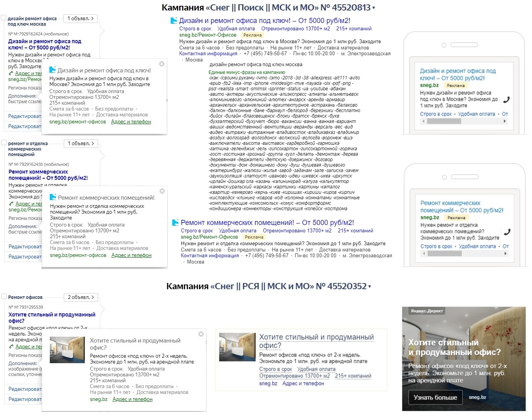Click 'Контактная информация' in the 'Дизайн и ремонт офиса' desktop ad
Image resolution: width=532 pixels, height=420 pixels.
pyautogui.click(x=208, y=54)
